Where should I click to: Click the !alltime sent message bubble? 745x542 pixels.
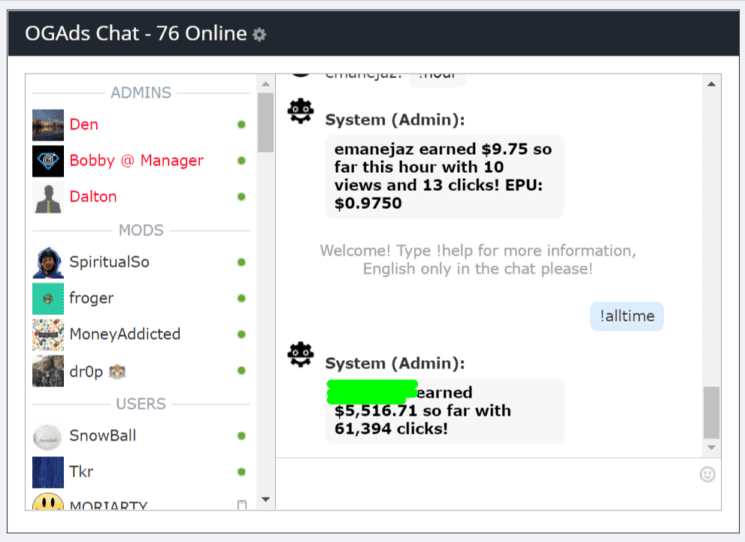coord(627,316)
